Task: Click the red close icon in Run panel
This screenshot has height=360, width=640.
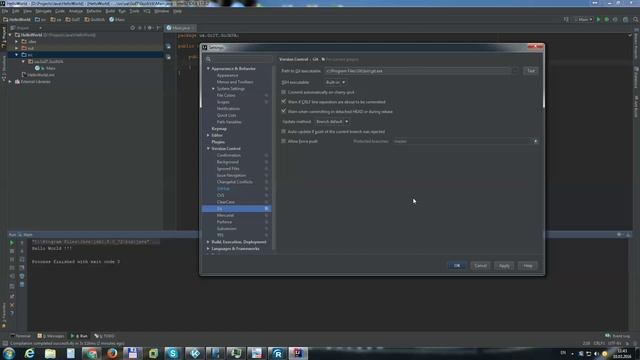Action: [12, 305]
